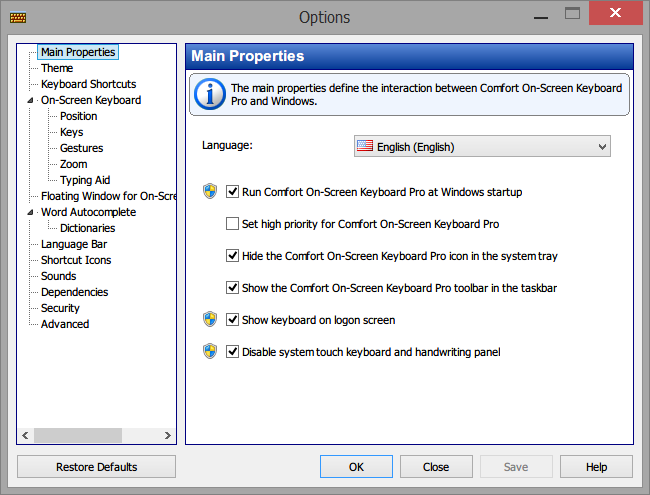Click the shield icon beside Disable system touch keyboard

click(x=210, y=351)
